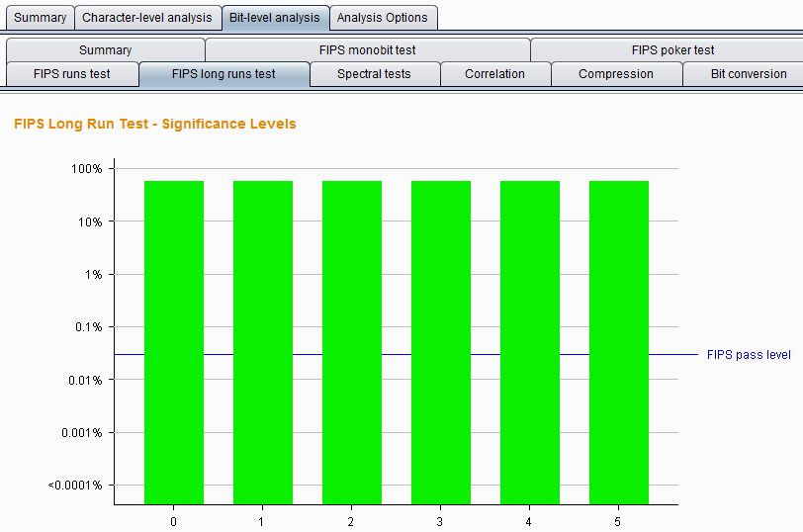Screen dimensions: 803x532
Task: Show the FIPS monobit test tab
Action: (x=367, y=50)
